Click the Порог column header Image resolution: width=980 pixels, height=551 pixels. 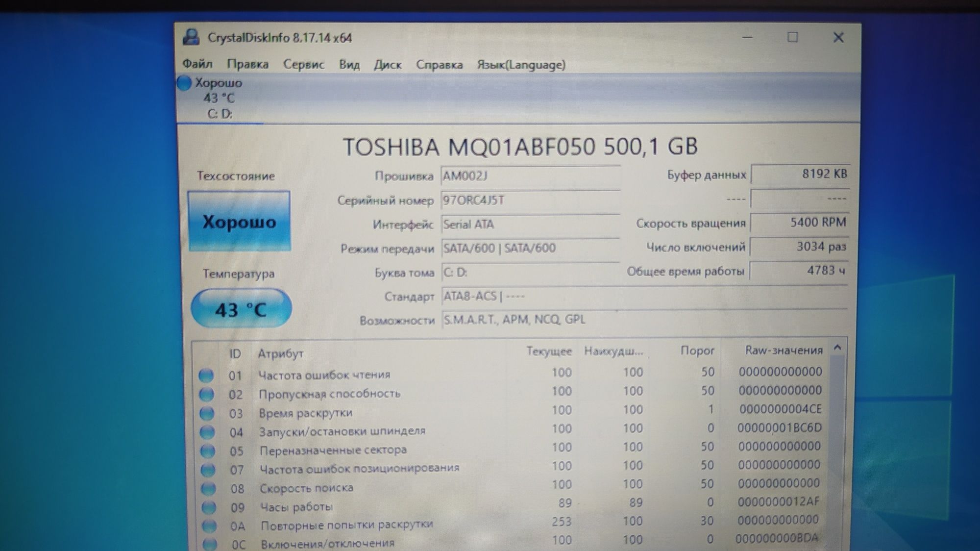click(697, 351)
